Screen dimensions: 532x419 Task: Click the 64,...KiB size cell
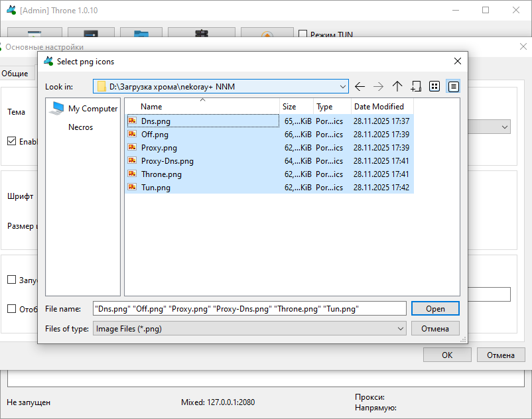(298, 160)
